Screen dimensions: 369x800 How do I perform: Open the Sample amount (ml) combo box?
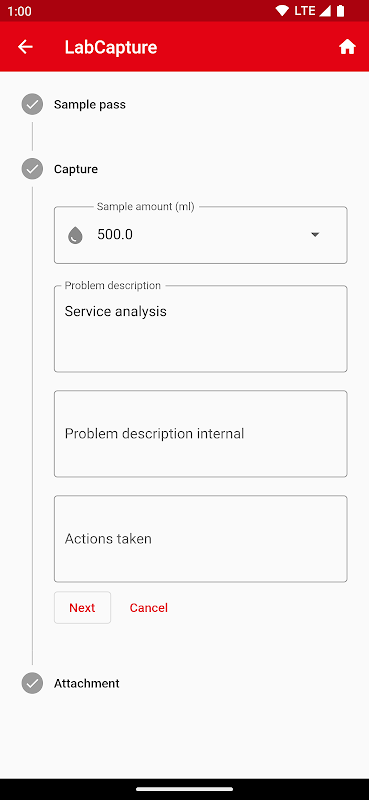[201, 235]
